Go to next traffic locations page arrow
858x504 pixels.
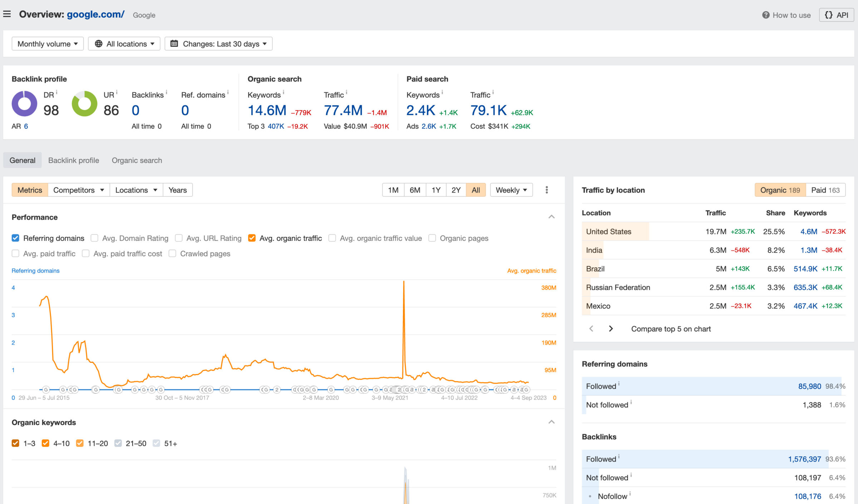click(611, 329)
